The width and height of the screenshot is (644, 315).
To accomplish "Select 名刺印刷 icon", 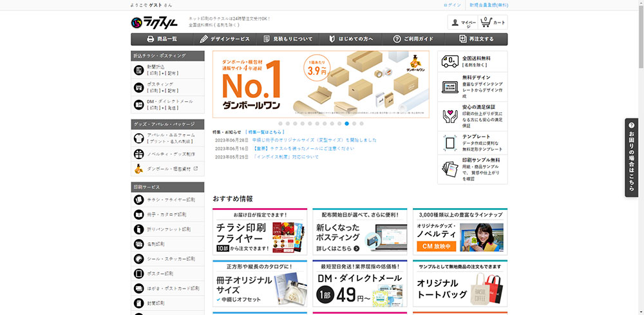I will pos(139,244).
